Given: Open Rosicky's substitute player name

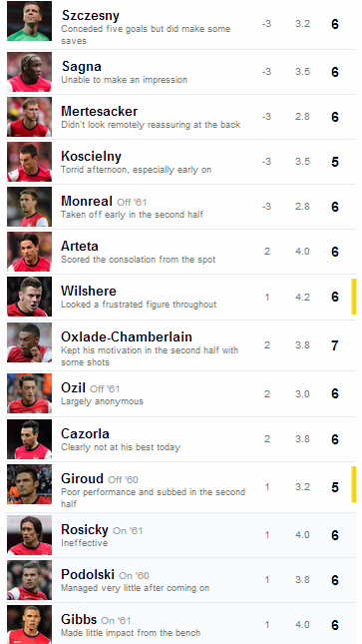Looking at the screenshot, I should 85,529.
